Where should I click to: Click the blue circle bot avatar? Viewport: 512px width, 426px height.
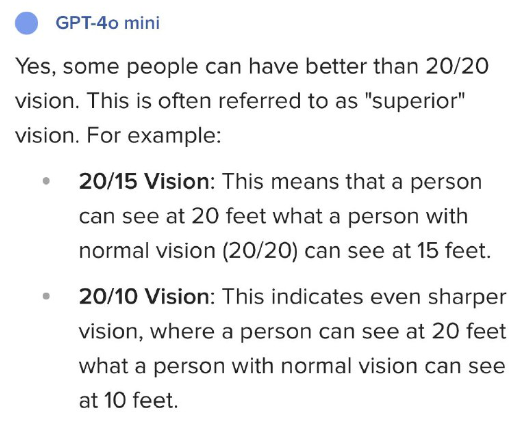(26, 23)
